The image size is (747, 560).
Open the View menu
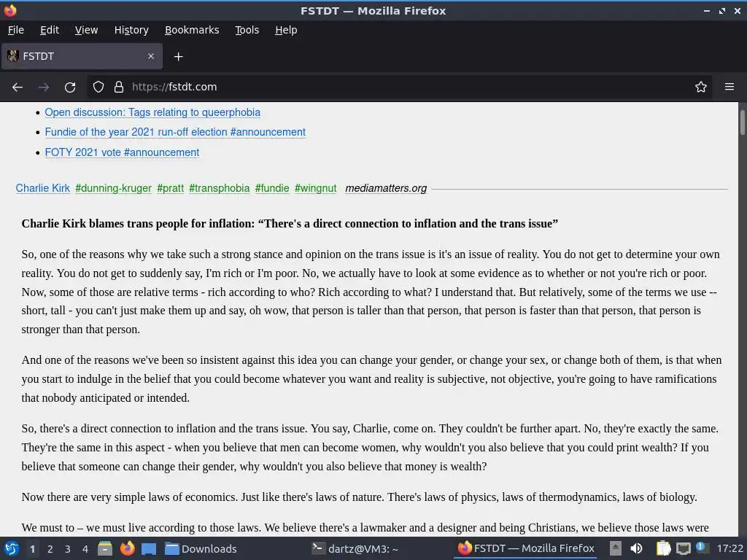coord(86,30)
